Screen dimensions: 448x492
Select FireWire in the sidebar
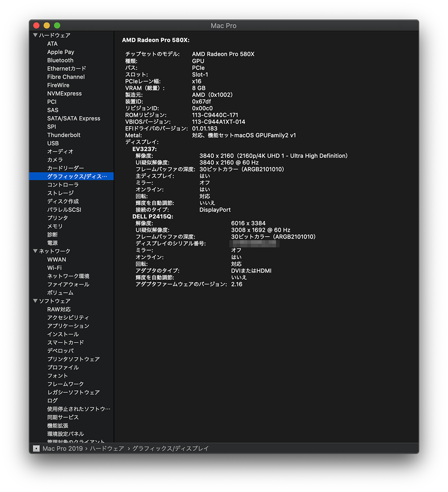[58, 85]
